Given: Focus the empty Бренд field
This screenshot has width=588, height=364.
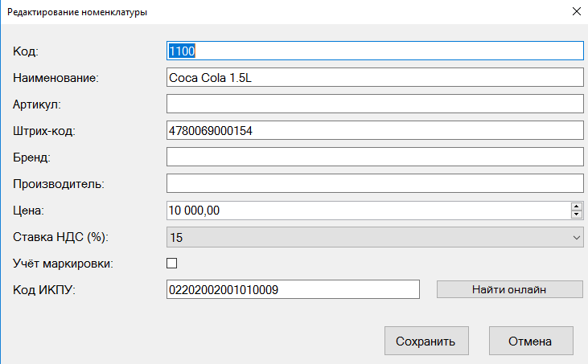Looking at the screenshot, I should [x=373, y=157].
